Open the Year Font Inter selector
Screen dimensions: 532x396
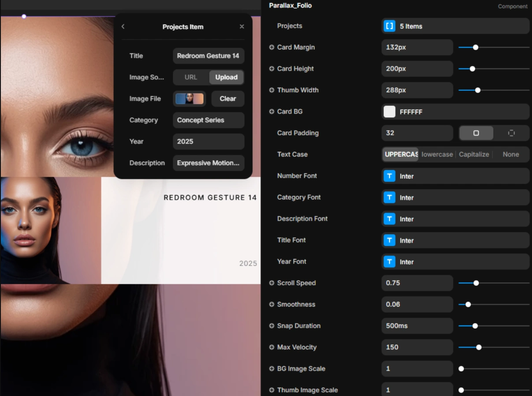click(x=455, y=262)
